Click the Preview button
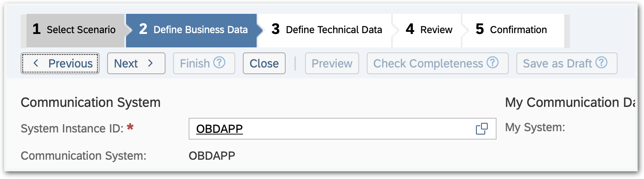The height and width of the screenshot is (179, 644). tap(332, 63)
